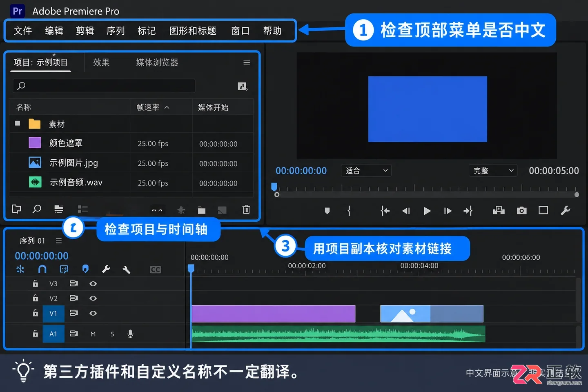Open the 完整 playback resolution dropdown
The height and width of the screenshot is (392, 588).
493,170
